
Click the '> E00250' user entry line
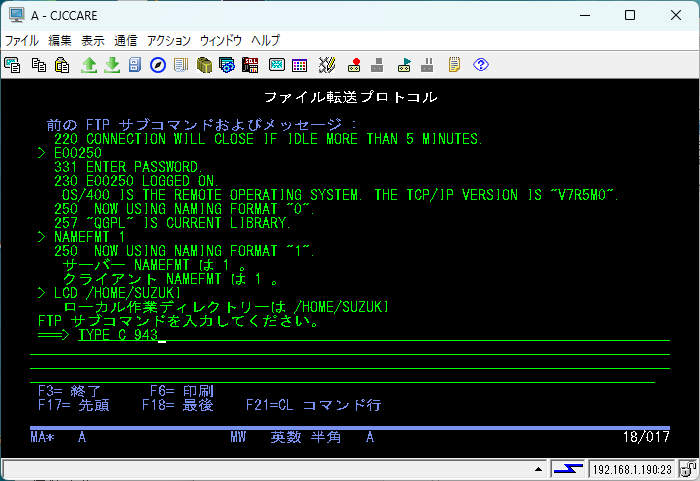(70, 153)
